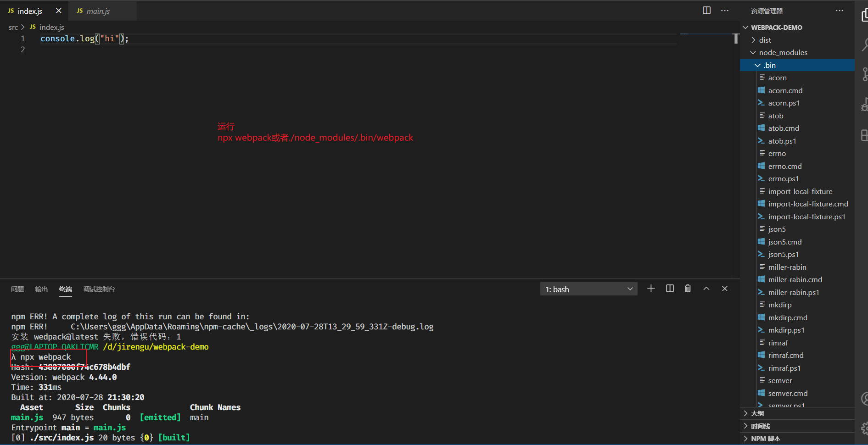
Task: Click the file icon beside atob
Action: tap(762, 116)
